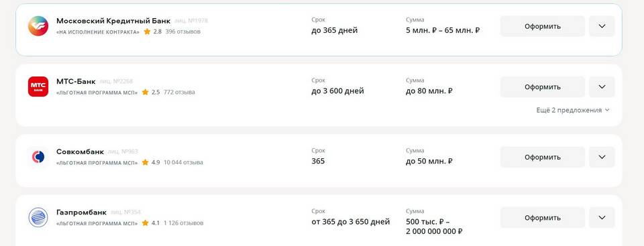Click Оформить for Московский Кредитный Банк
This screenshot has height=246, width=644.
542,26
